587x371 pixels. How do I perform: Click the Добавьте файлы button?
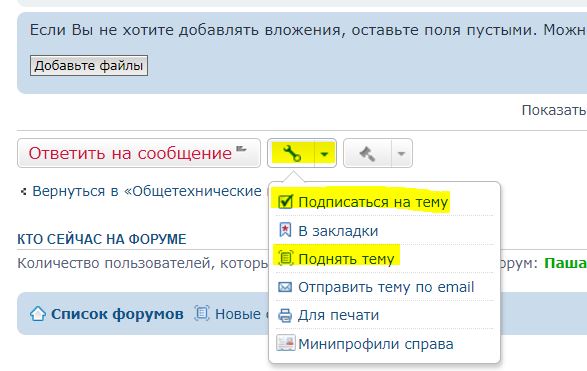(x=89, y=66)
